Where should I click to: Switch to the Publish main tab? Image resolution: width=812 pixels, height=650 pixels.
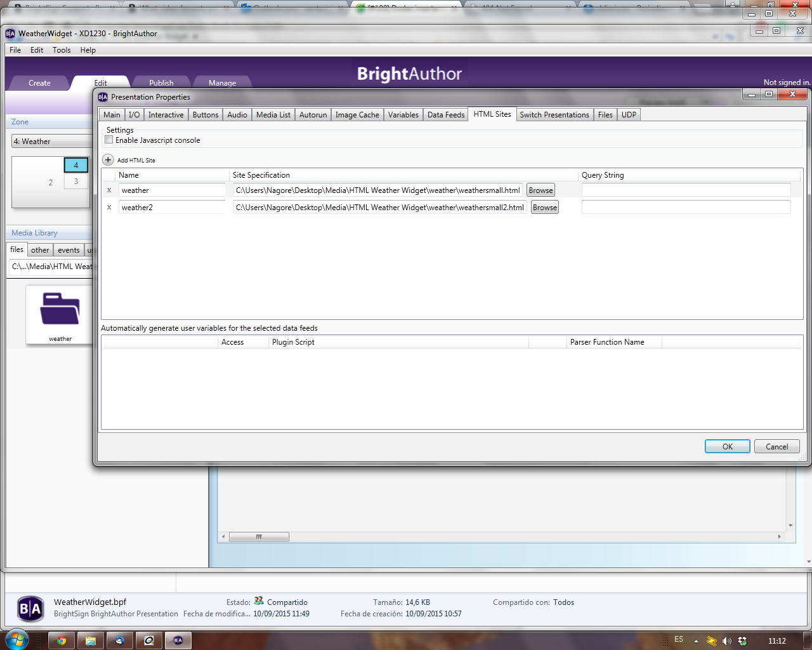tap(161, 83)
